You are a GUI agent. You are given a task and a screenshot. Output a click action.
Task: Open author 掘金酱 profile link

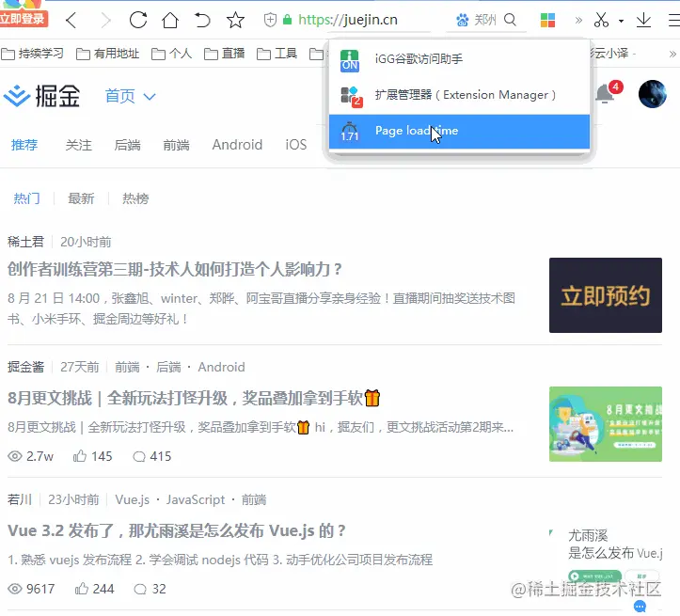pos(25,367)
